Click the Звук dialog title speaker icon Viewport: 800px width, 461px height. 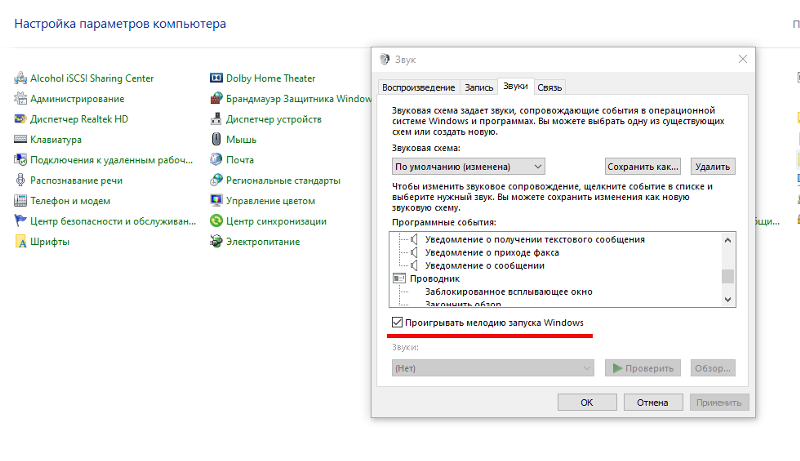(x=385, y=59)
